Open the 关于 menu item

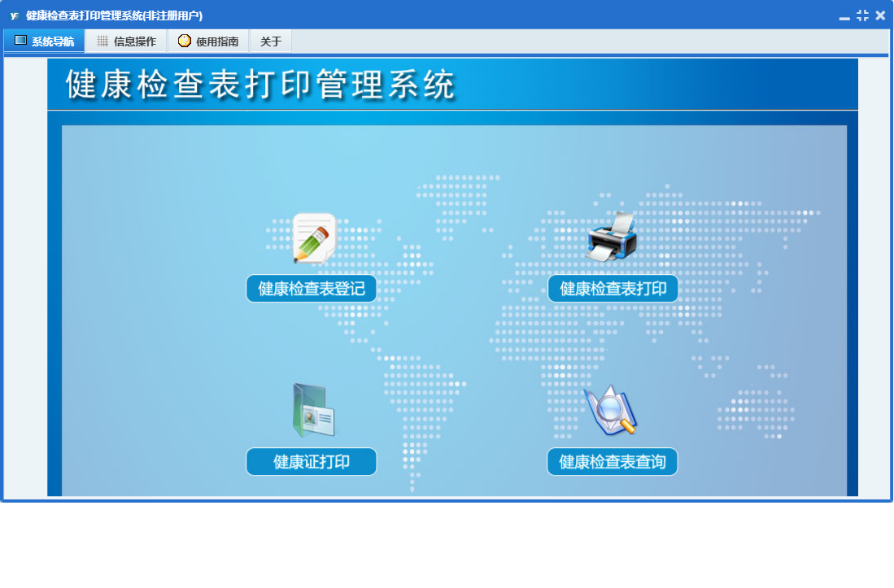(271, 41)
